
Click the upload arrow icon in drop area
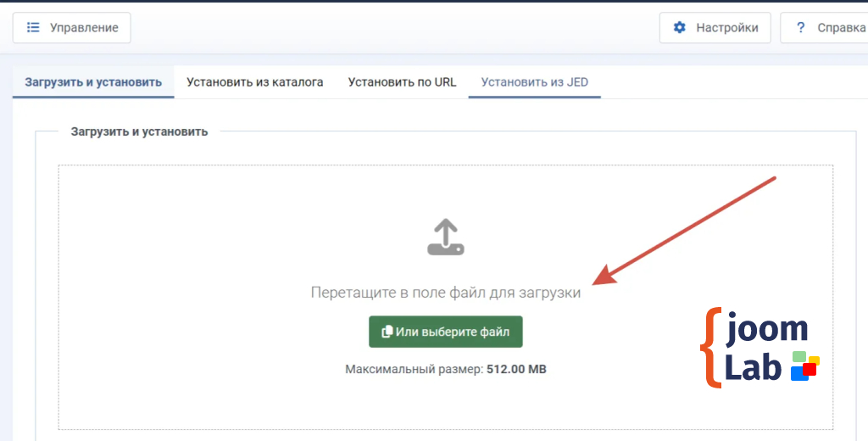[446, 237]
